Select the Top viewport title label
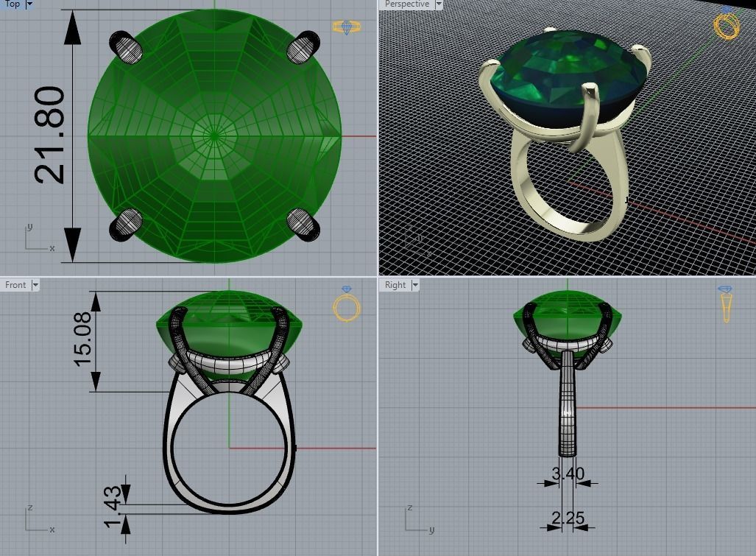 click(x=12, y=4)
